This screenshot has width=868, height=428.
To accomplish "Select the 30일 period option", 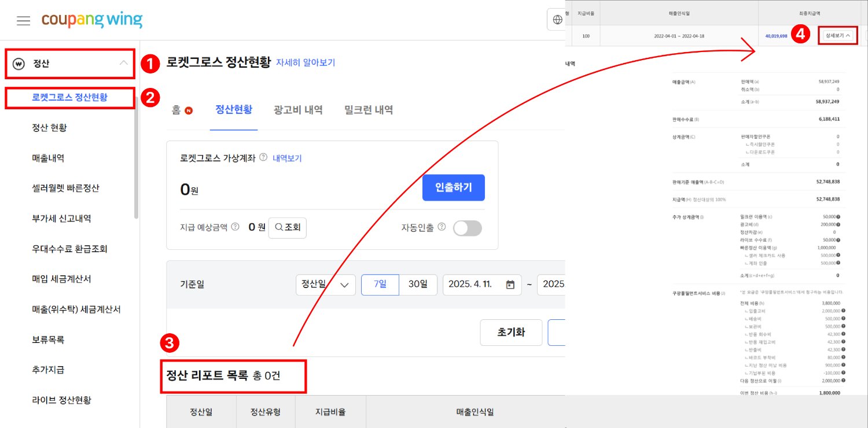I will (418, 284).
